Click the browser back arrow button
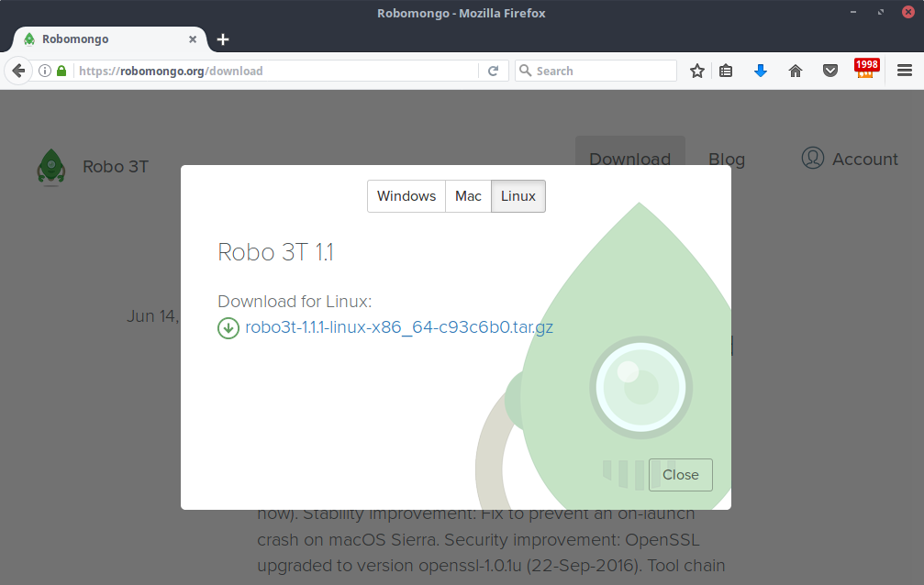The width and height of the screenshot is (924, 585). pyautogui.click(x=18, y=71)
